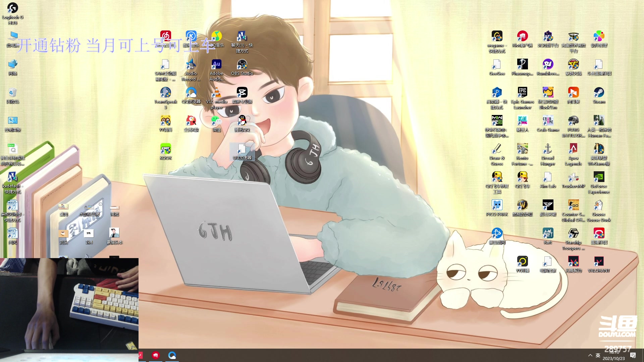Select the Steam desktop shortcut
Screen dimensions: 644x362
coord(599,93)
